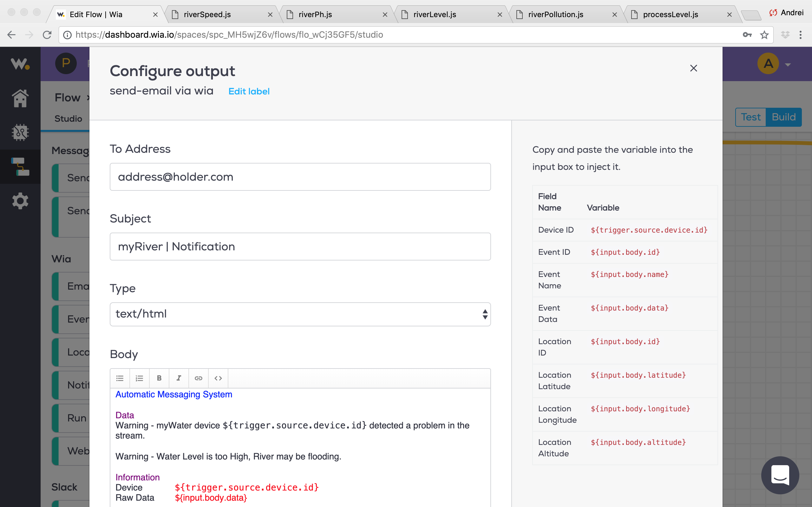Insert a link using the link icon
Screen dimensions: 812x507
pos(198,378)
